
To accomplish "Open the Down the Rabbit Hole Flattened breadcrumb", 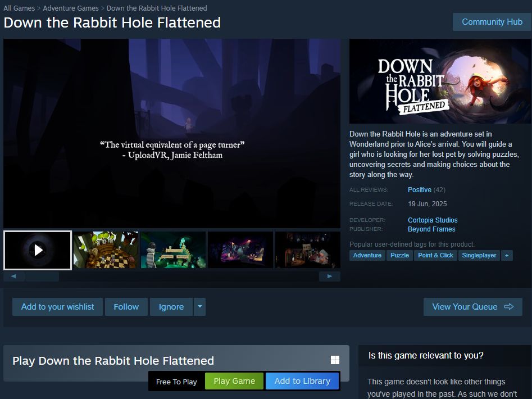I will pos(157,8).
